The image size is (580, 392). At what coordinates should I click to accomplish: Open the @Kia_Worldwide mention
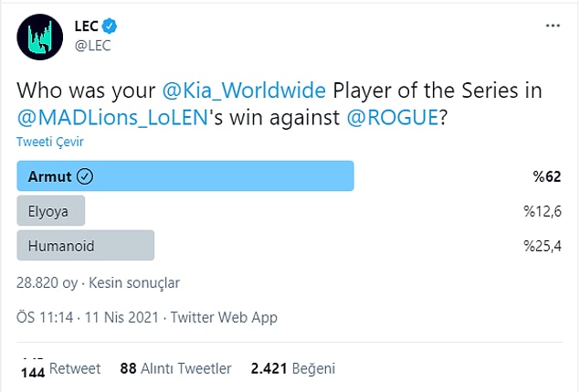click(x=244, y=90)
